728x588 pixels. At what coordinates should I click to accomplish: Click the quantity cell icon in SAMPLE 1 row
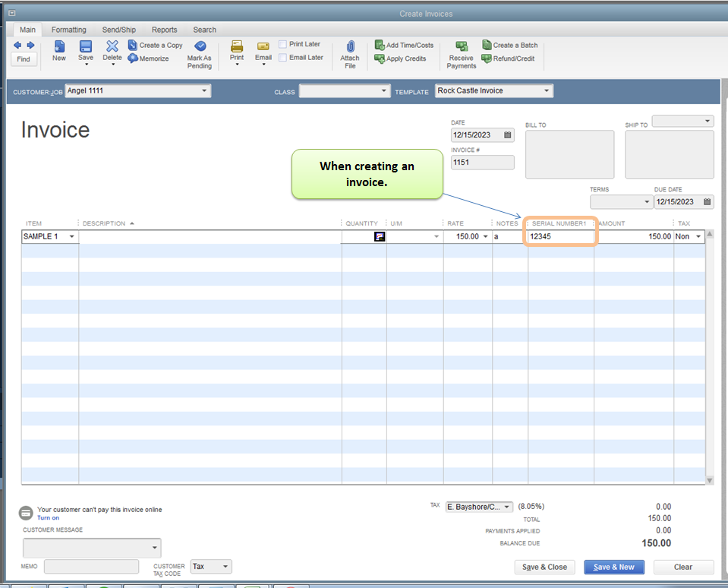[380, 236]
